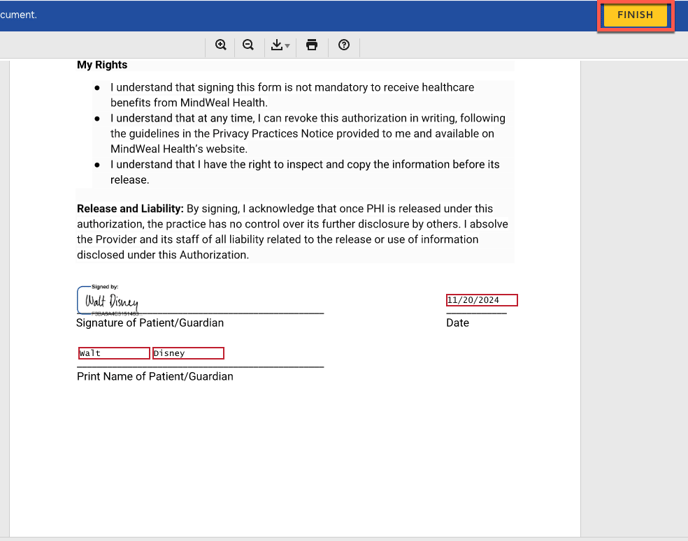This screenshot has height=541, width=688.
Task: Print the document
Action: tap(312, 45)
